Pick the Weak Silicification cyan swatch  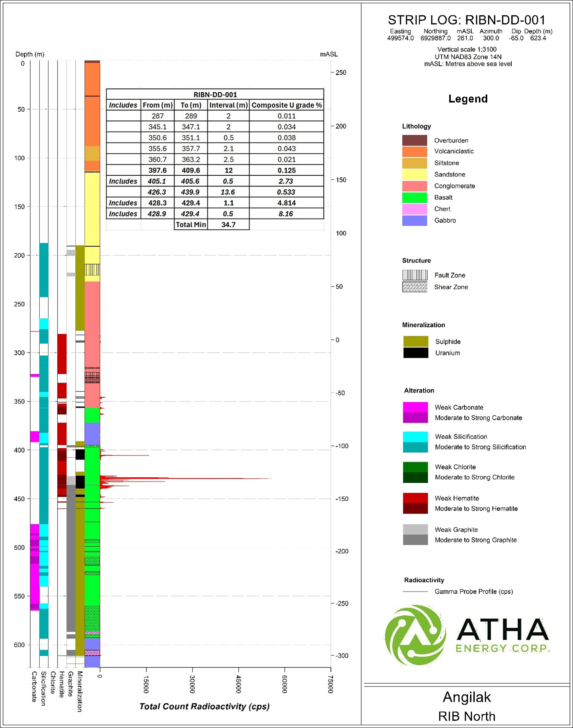415,437
